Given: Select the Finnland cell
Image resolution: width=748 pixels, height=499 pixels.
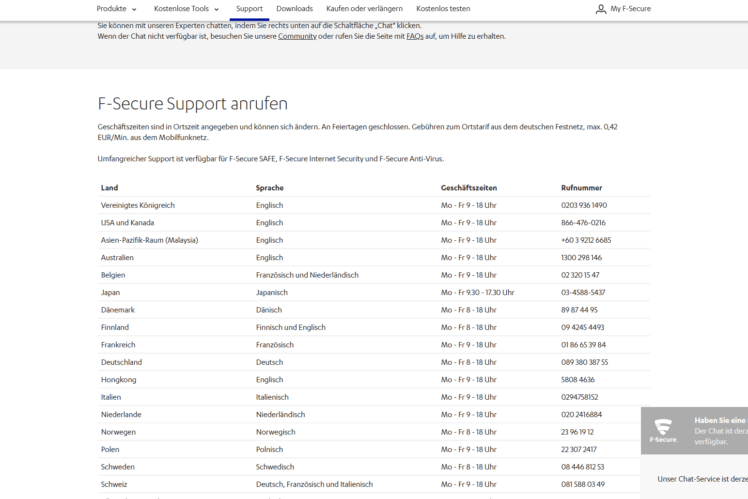Looking at the screenshot, I should (115, 327).
